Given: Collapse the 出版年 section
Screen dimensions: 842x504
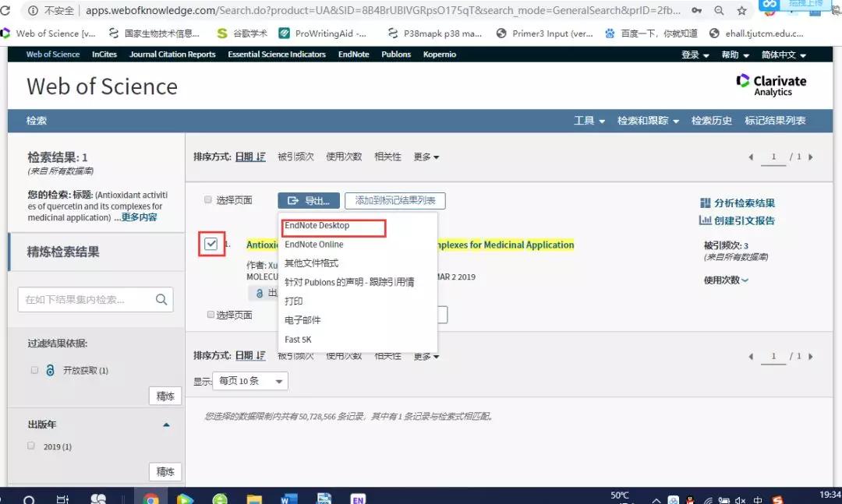Looking at the screenshot, I should 165,425.
